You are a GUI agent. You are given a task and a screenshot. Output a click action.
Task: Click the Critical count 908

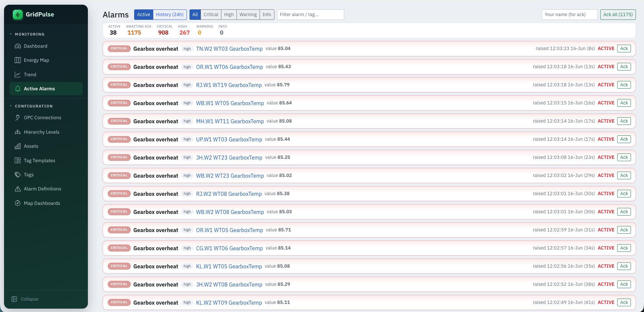(163, 33)
